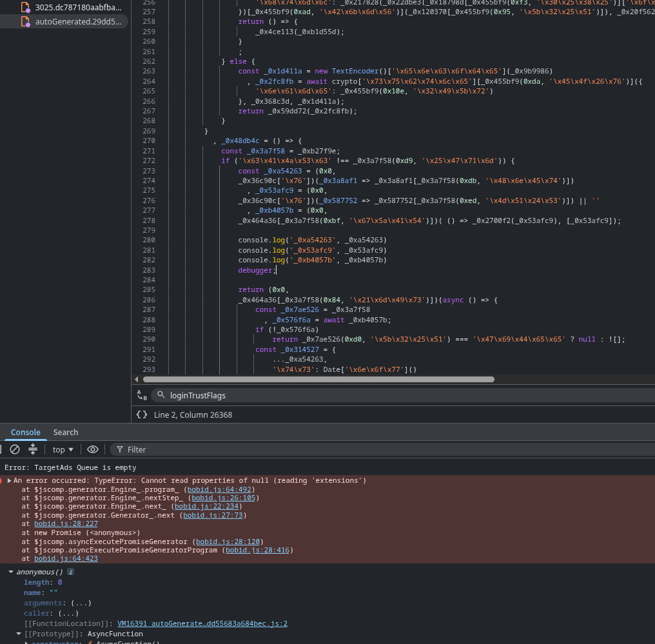Open the bobid.js:28:416 stack link
The width and height of the screenshot is (655, 644).
[257, 550]
